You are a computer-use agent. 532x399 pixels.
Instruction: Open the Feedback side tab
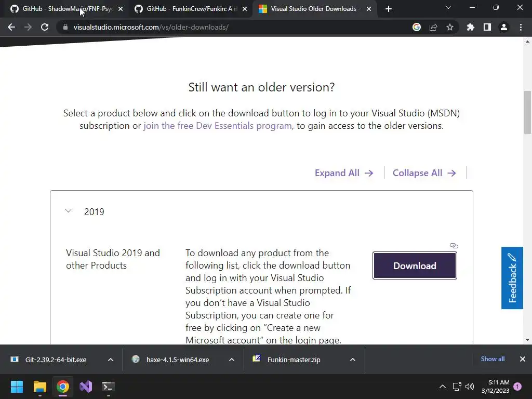(x=512, y=278)
